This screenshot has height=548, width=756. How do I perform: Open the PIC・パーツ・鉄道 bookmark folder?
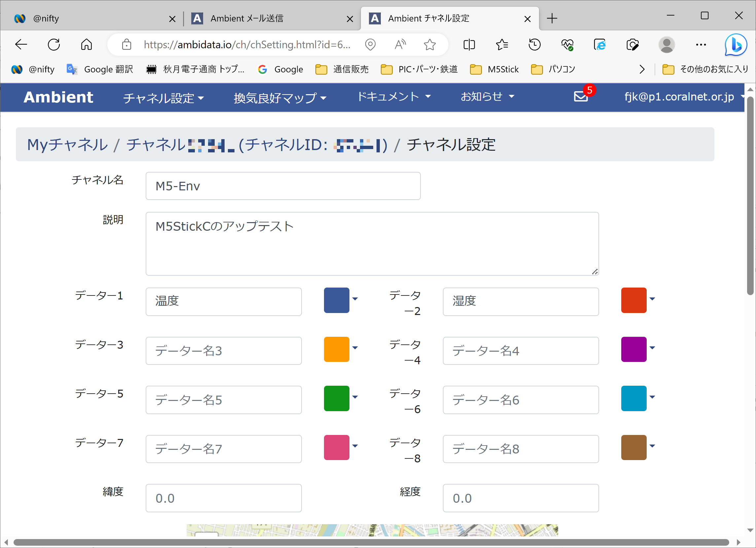(419, 69)
